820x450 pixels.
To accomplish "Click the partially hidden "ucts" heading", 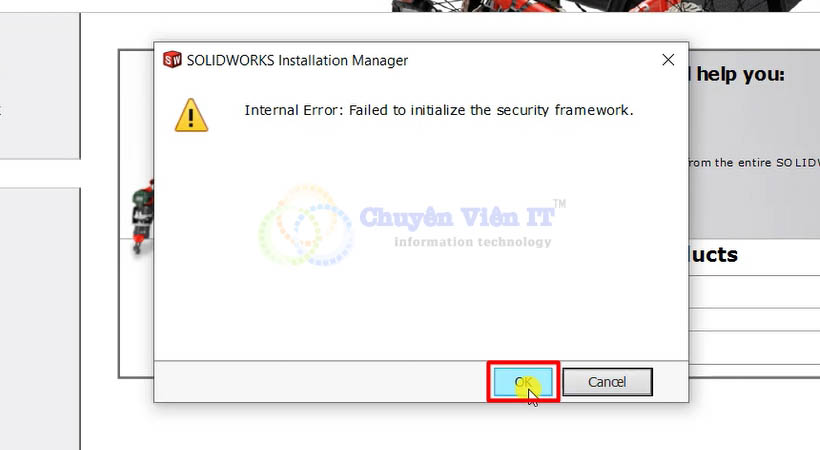I will click(x=713, y=255).
